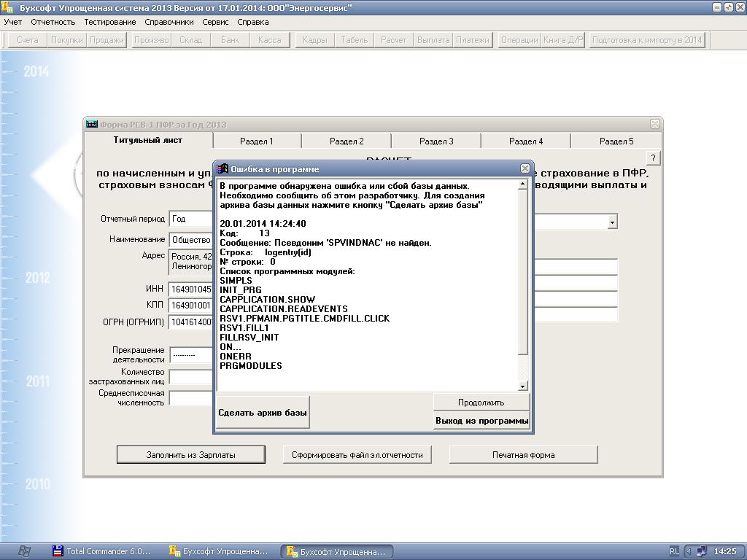Viewport: 747px width, 560px height.
Task: Expand the Отчетный период dropdown arrow
Action: tap(612, 222)
